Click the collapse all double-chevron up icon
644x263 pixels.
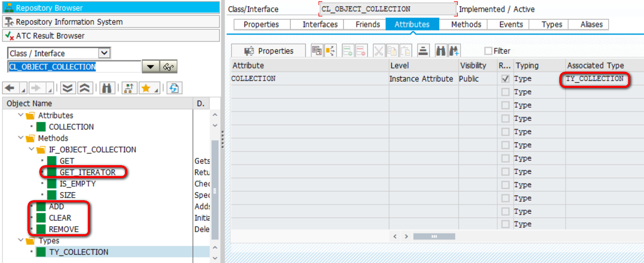[x=85, y=88]
